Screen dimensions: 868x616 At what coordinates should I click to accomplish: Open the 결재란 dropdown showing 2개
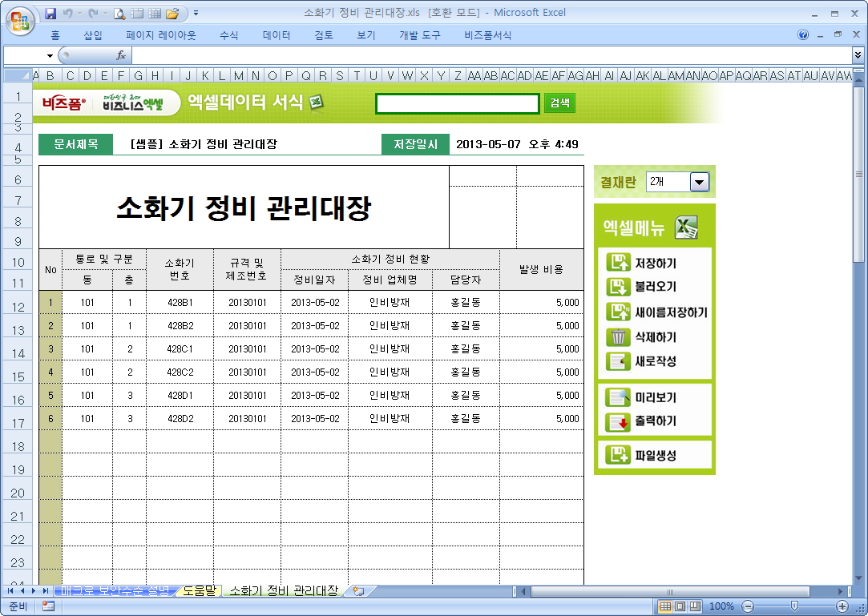click(700, 182)
